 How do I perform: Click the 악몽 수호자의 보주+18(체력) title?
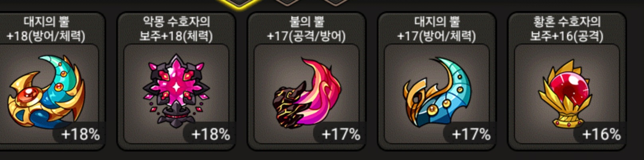[x=176, y=29]
